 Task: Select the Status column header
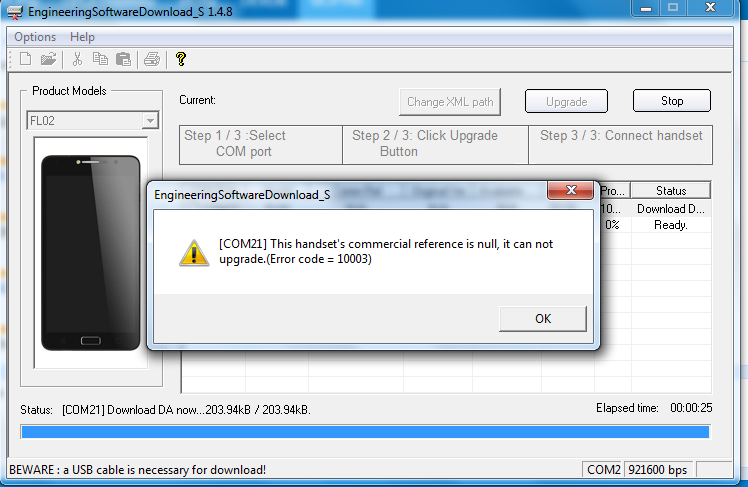[x=671, y=191]
